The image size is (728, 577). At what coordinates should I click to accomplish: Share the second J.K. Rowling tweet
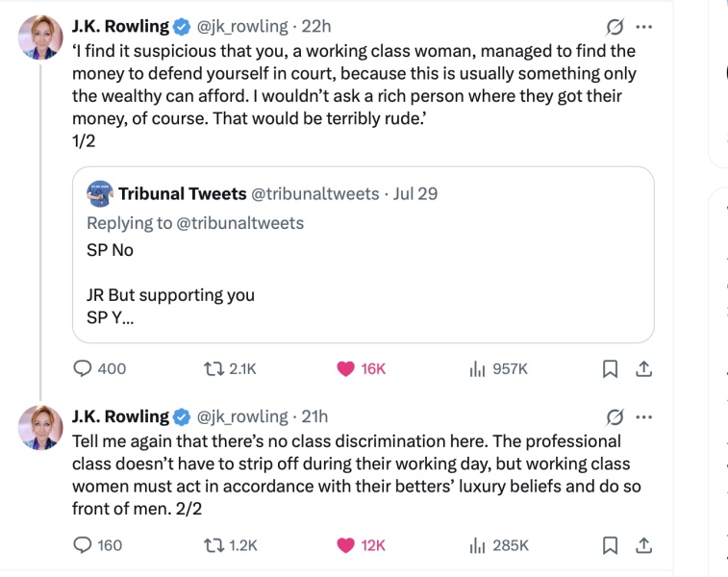pos(644,545)
